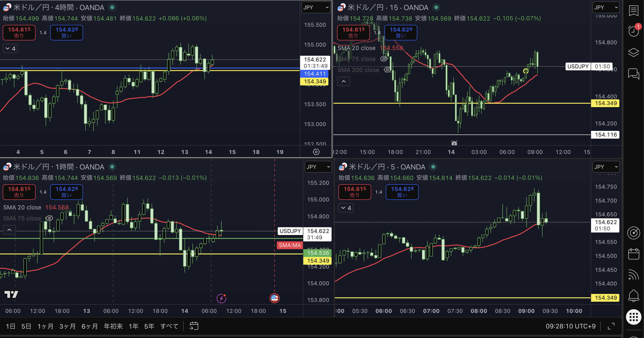
Task: Show SMA 75 on 15-minute chart
Action: point(384,59)
